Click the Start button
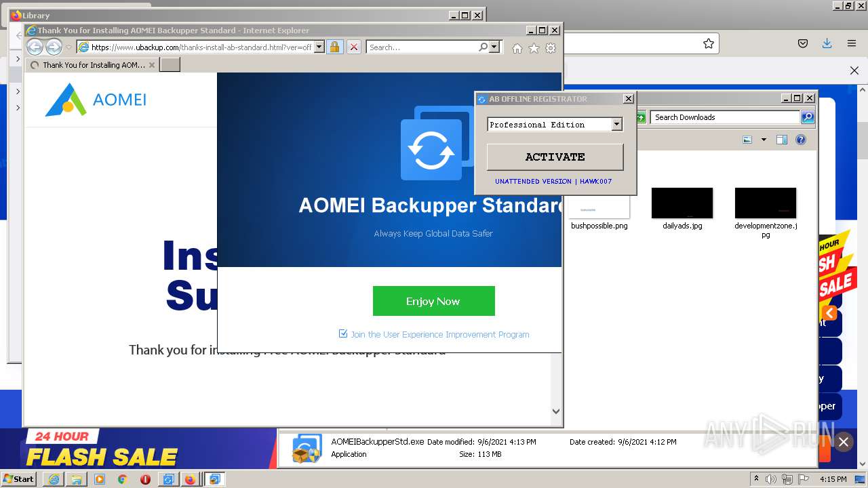The width and height of the screenshot is (868, 488). pos(19,479)
